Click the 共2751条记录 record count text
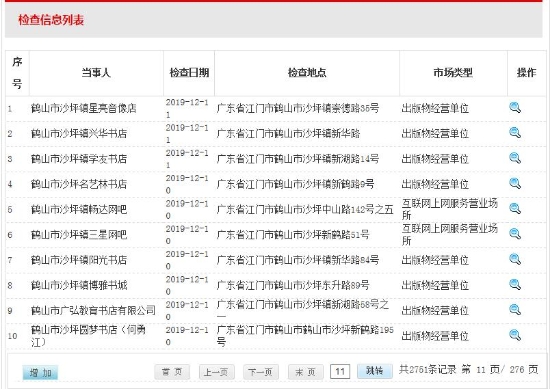 pos(428,370)
